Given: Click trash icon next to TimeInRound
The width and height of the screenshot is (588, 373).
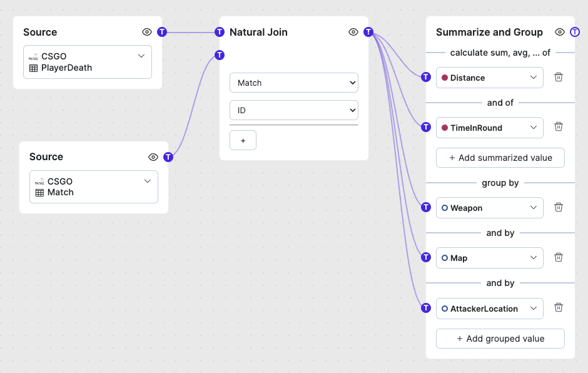Looking at the screenshot, I should tap(559, 127).
